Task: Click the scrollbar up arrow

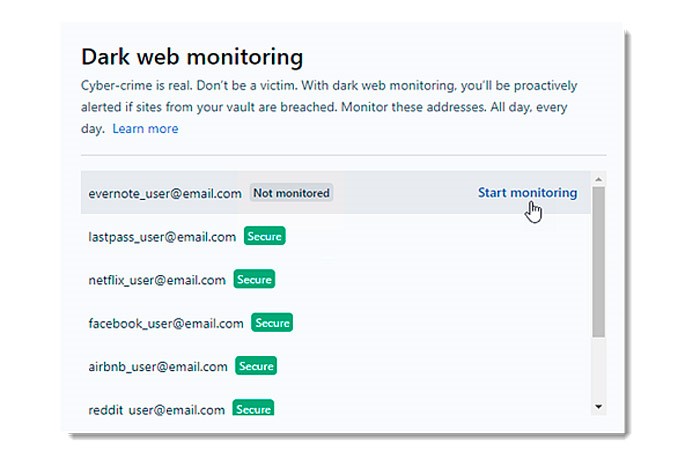Action: tap(599, 179)
